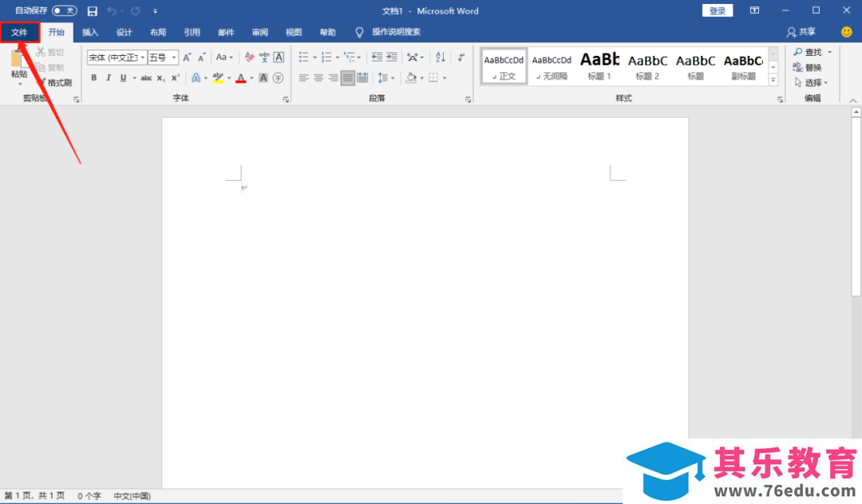The image size is (862, 504).
Task: Click the Save icon in quick access toolbar
Action: (x=93, y=11)
